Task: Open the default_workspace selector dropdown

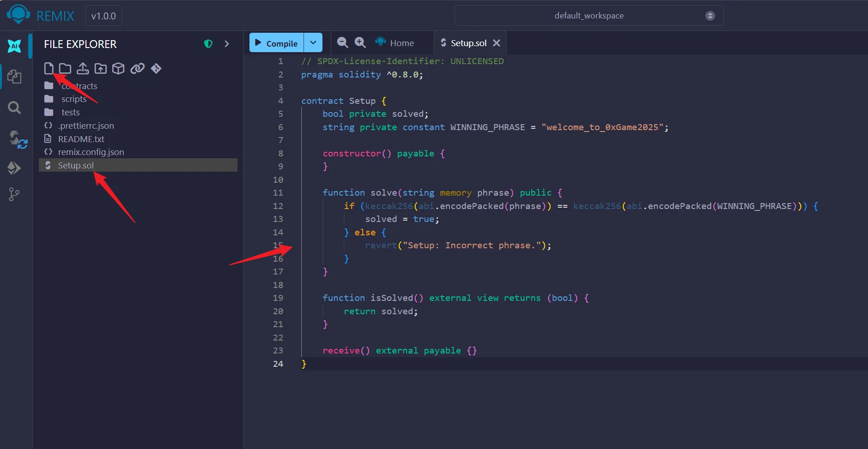Action: pyautogui.click(x=589, y=16)
